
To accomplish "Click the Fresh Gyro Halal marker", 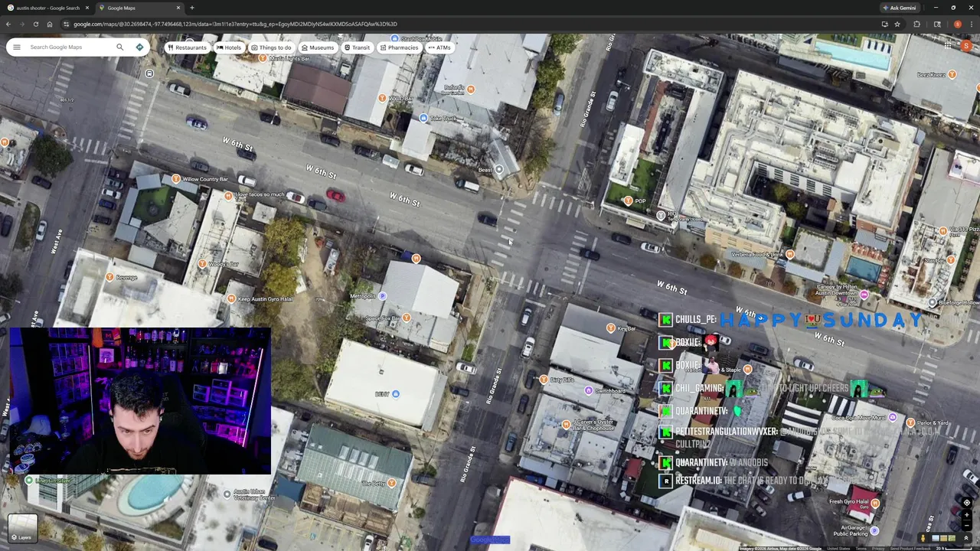I will pyautogui.click(x=874, y=503).
